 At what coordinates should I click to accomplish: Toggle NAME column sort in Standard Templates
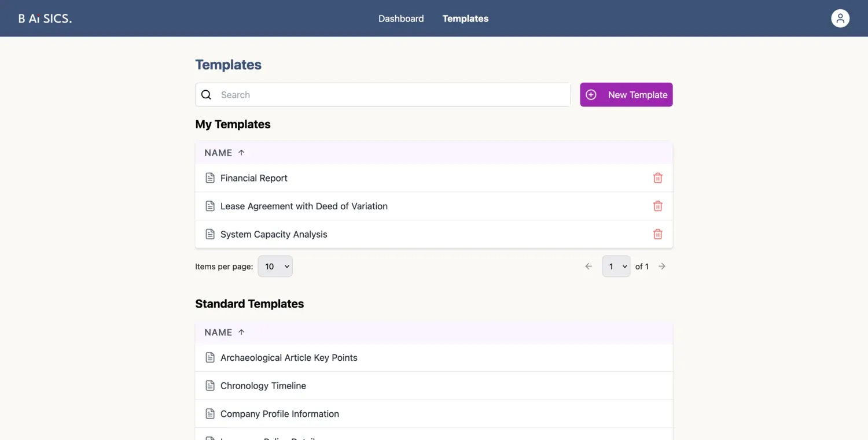pyautogui.click(x=223, y=332)
